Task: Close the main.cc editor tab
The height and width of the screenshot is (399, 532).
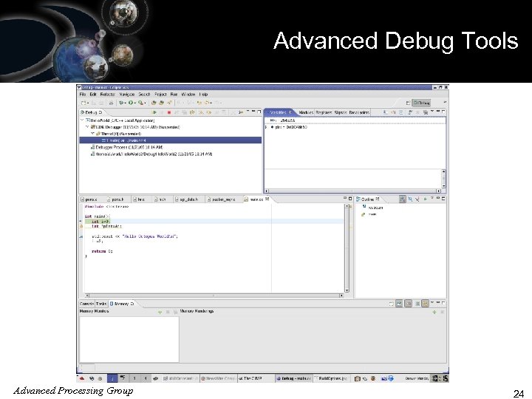Action: coord(267,199)
